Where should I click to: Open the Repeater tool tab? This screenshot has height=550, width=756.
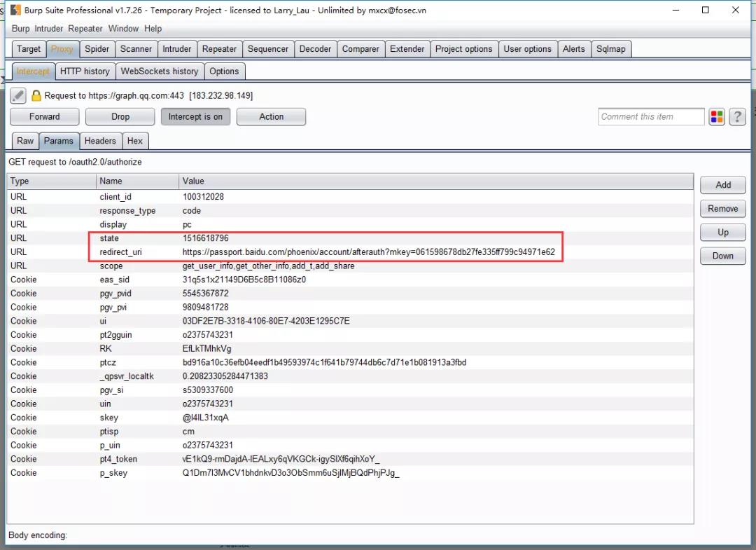219,49
